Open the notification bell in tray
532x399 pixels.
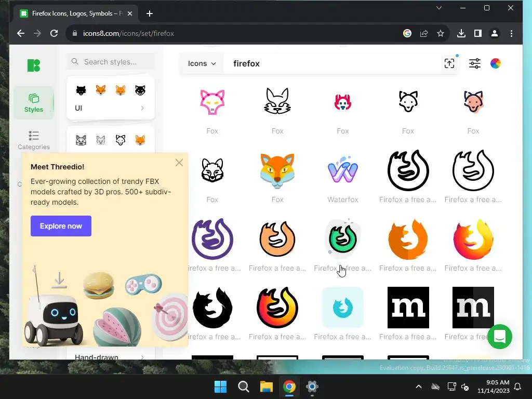518,387
